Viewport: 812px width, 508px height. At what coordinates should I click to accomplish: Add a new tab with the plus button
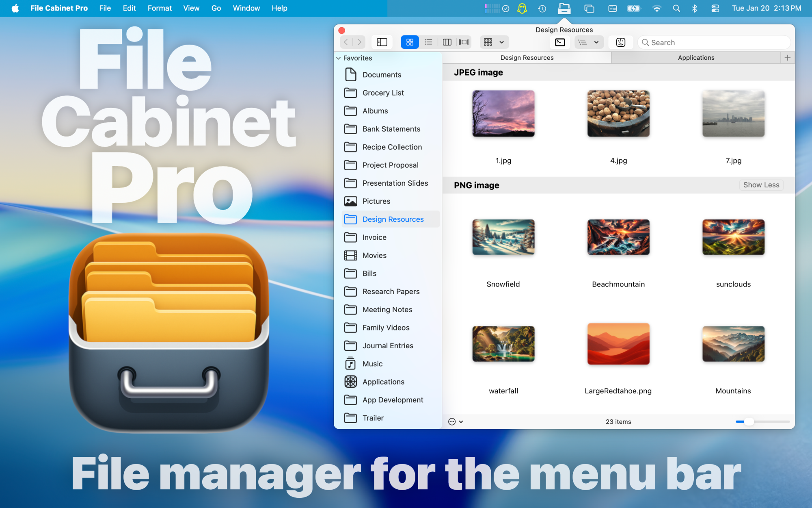tap(787, 57)
